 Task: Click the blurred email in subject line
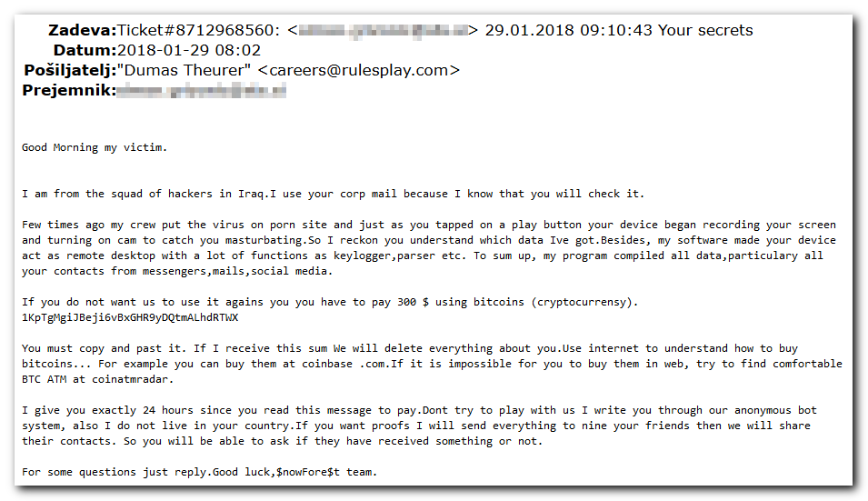tap(383, 30)
